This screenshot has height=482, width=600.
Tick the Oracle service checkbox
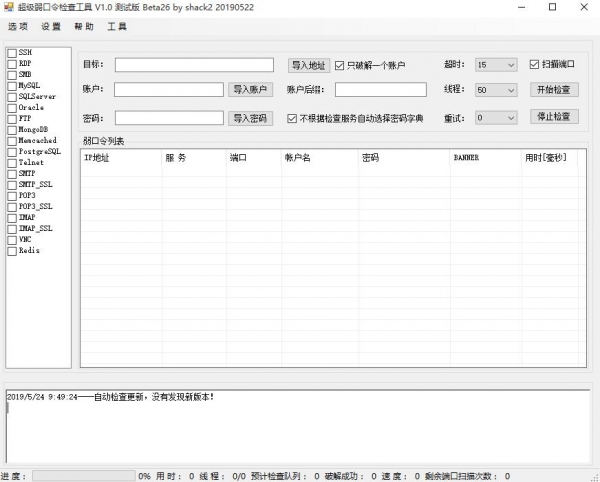[x=12, y=108]
